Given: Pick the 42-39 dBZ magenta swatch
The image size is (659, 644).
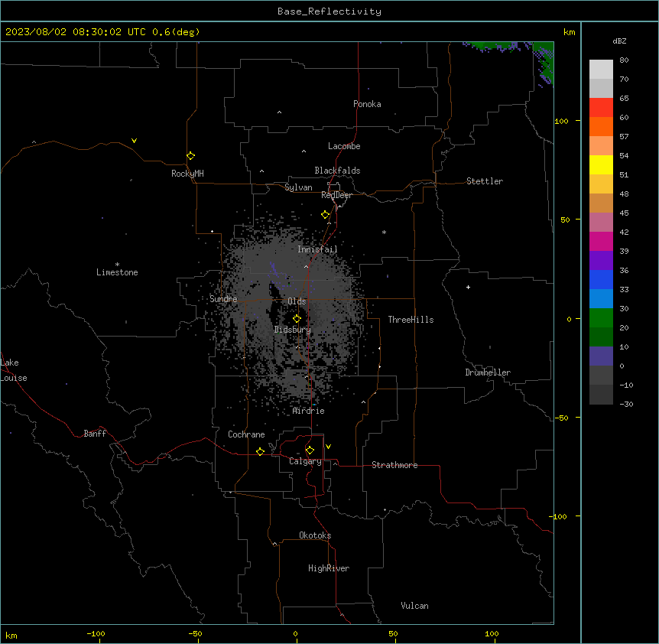Looking at the screenshot, I should 601,241.
